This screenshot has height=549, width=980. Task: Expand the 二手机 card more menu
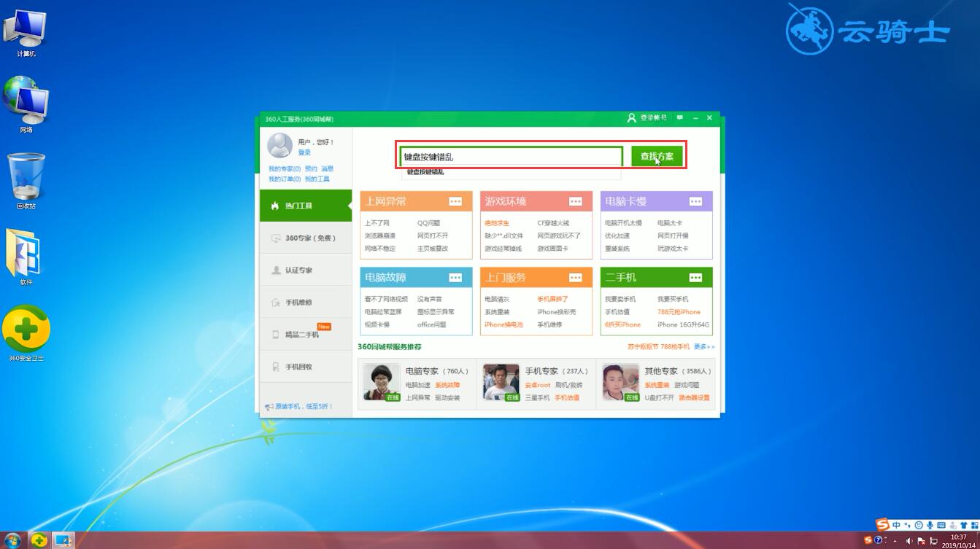click(x=695, y=278)
